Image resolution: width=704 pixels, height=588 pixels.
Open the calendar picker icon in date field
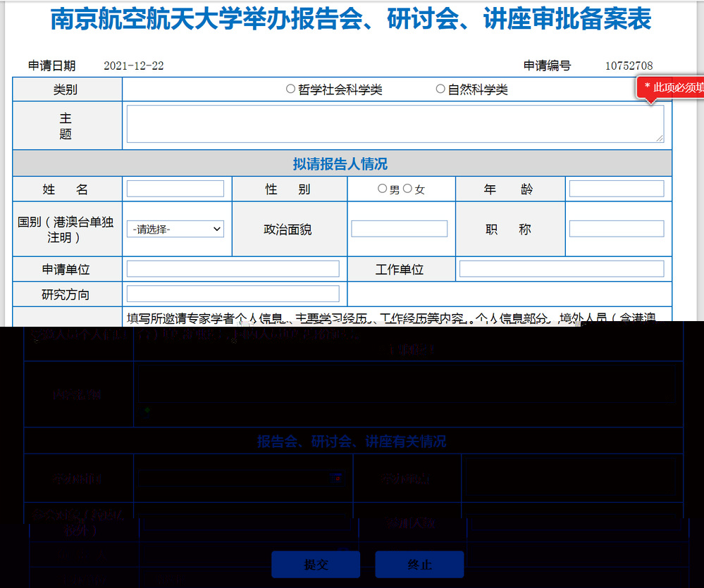(336, 478)
